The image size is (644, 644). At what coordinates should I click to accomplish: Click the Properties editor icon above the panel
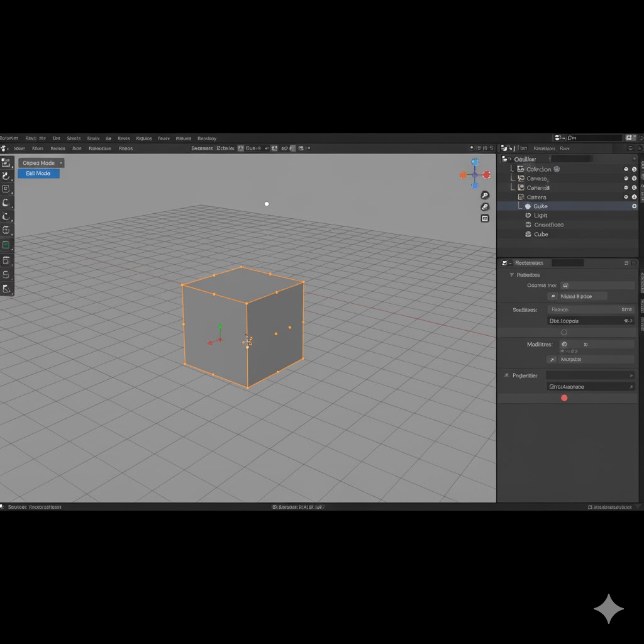click(504, 263)
